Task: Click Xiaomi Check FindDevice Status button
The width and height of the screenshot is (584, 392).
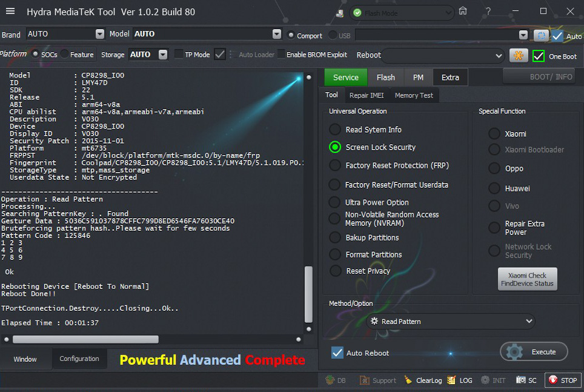Action: coord(528,279)
